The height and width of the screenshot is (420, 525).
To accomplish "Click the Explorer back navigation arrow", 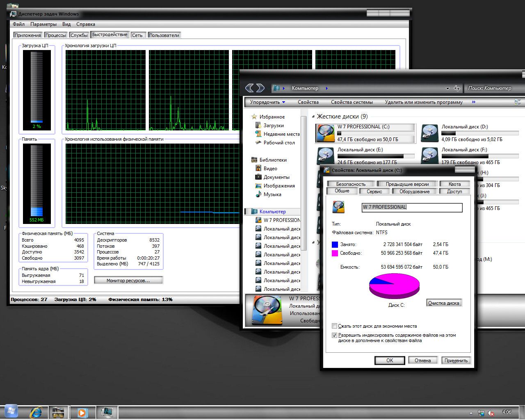I will pos(249,88).
